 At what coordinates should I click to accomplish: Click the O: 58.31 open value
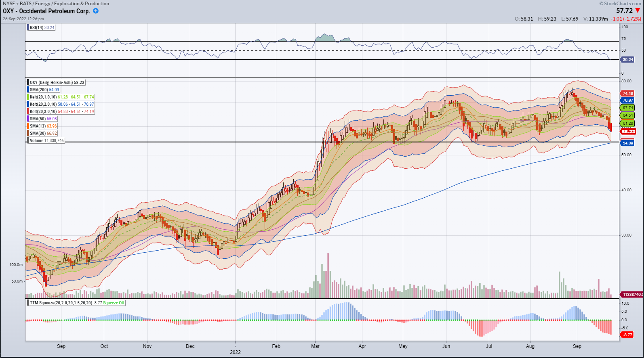coord(524,19)
